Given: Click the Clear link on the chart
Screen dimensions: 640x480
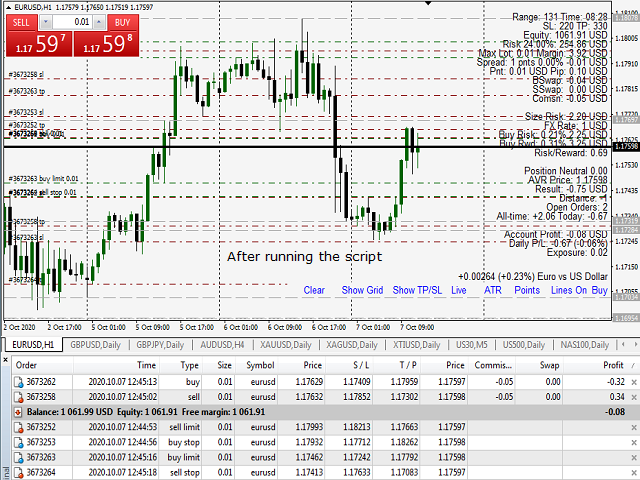Looking at the screenshot, I should (314, 290).
